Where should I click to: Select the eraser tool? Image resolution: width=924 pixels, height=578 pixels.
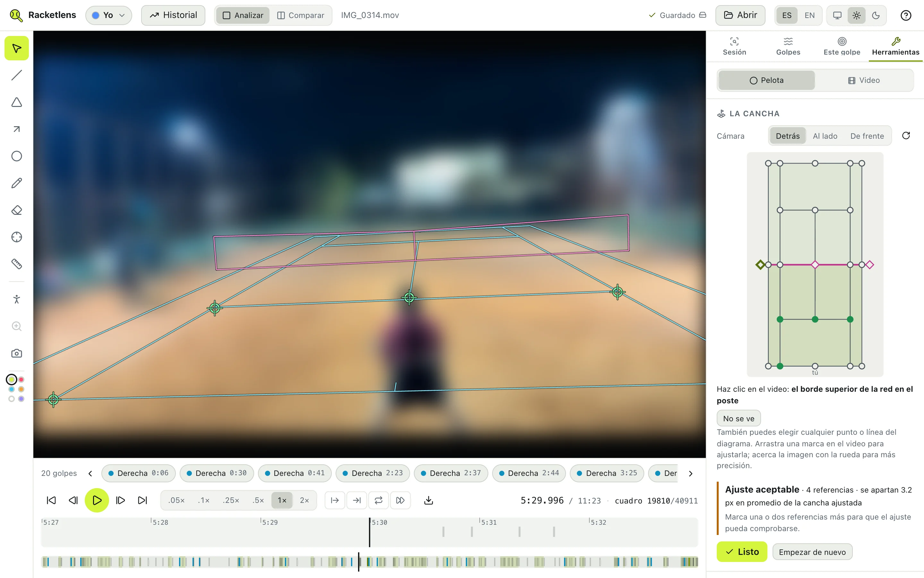click(x=16, y=210)
